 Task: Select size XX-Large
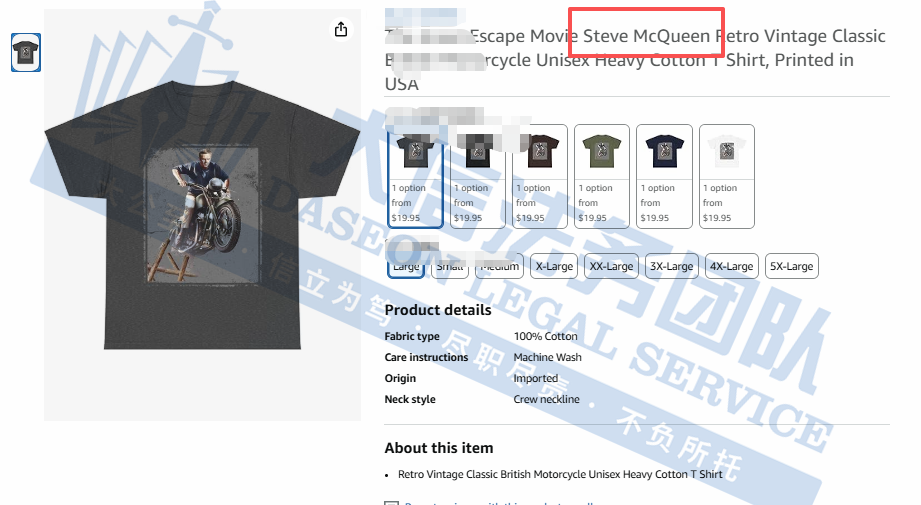[x=611, y=266]
